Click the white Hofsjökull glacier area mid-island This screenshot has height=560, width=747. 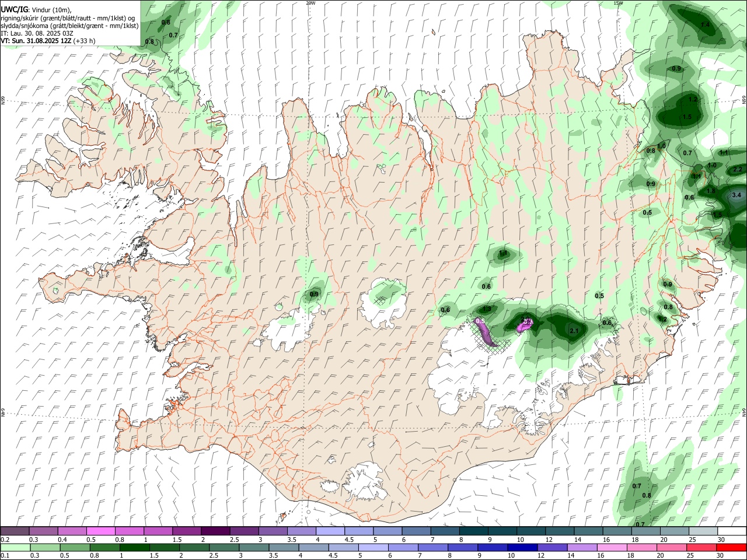click(383, 303)
